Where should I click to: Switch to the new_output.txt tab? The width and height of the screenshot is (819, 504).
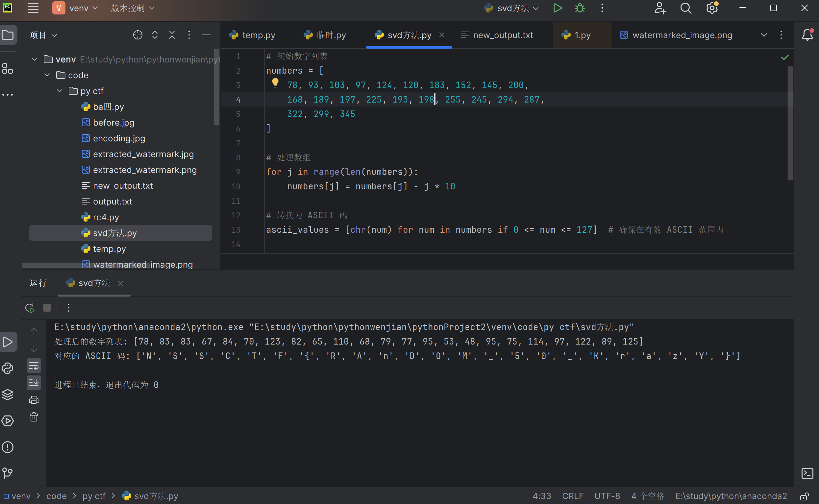pyautogui.click(x=503, y=35)
